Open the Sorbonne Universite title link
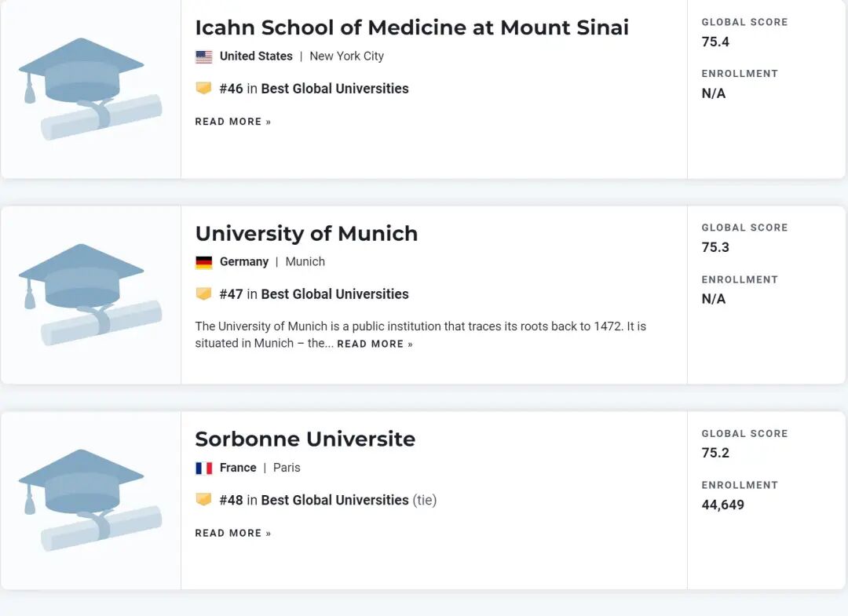Screen dimensions: 848x616 [x=305, y=439]
